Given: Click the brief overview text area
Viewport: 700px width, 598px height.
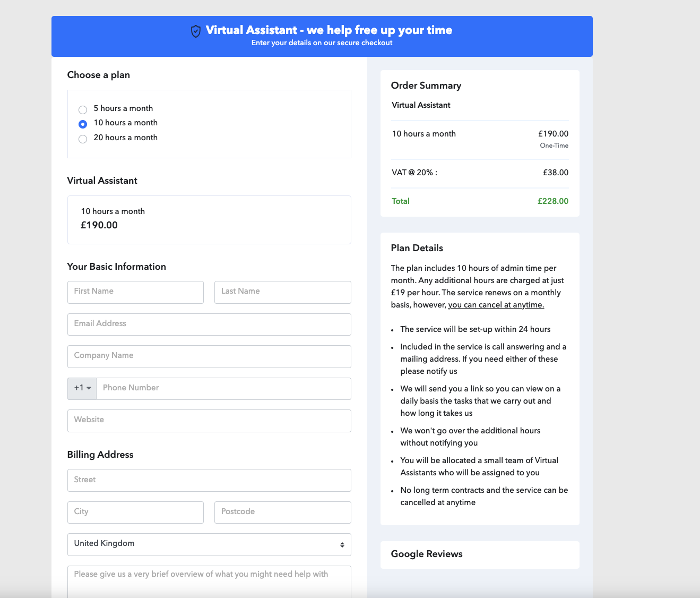Looking at the screenshot, I should (x=209, y=582).
